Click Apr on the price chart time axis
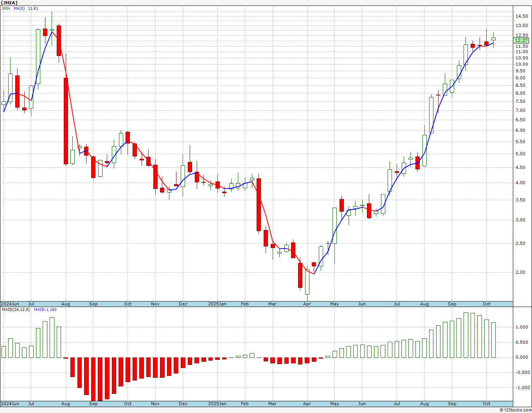The width and height of the screenshot is (532, 413). click(x=307, y=304)
